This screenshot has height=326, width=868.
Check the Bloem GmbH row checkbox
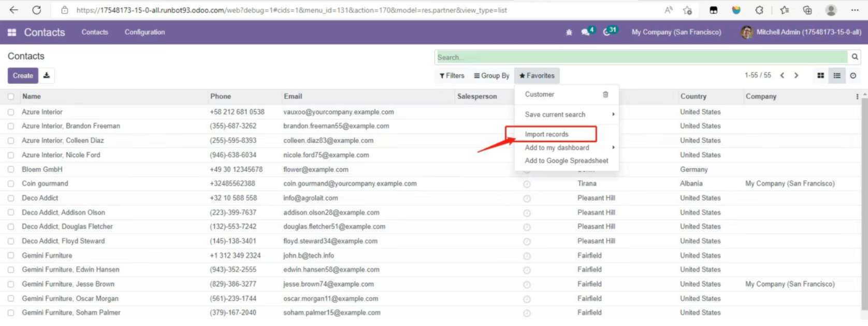click(x=11, y=169)
